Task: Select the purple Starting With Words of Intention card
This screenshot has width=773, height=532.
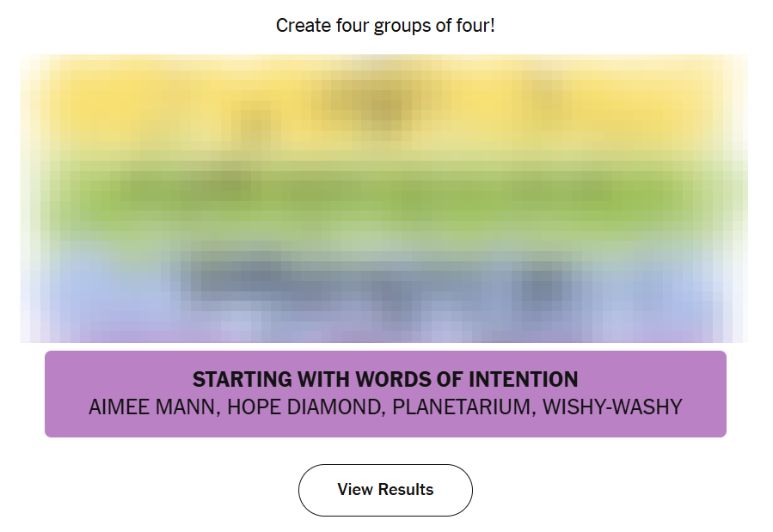Action: 385,394
